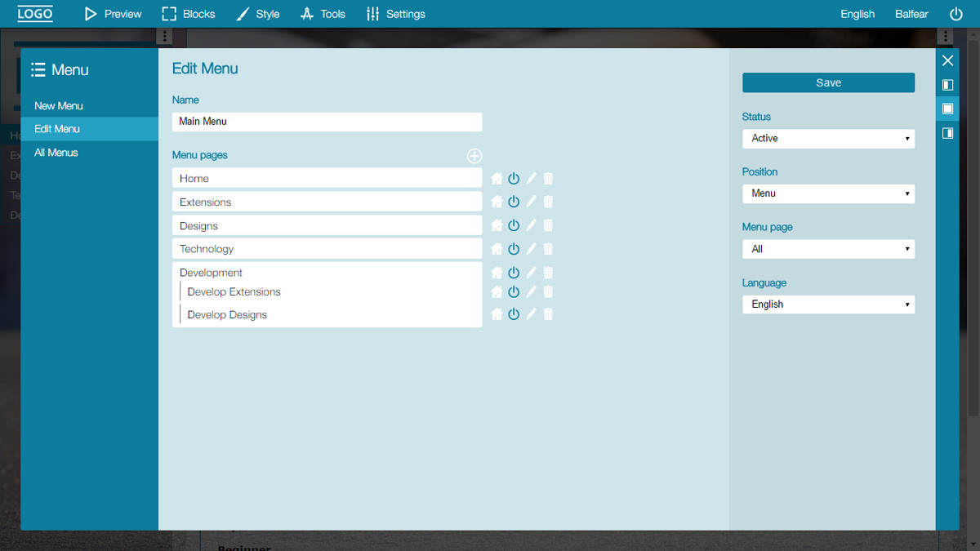Click the logout power icon in header
The height and width of the screenshot is (551, 980).
956,14
